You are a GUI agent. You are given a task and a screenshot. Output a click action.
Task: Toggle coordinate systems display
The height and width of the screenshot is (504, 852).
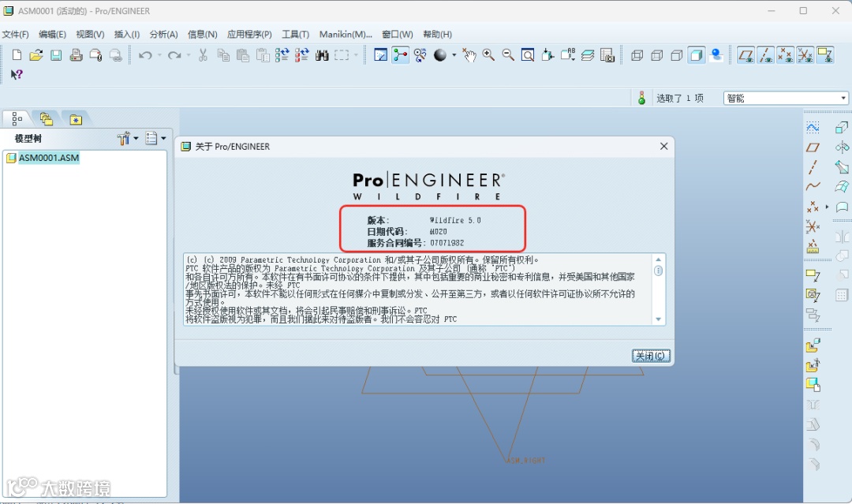click(805, 55)
